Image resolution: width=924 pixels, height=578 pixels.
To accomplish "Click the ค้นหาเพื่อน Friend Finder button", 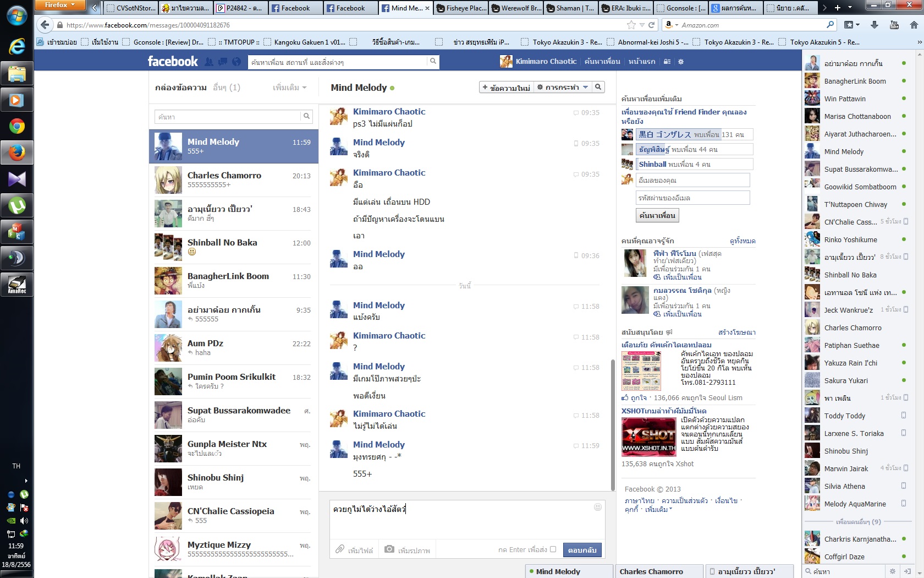I will point(657,215).
